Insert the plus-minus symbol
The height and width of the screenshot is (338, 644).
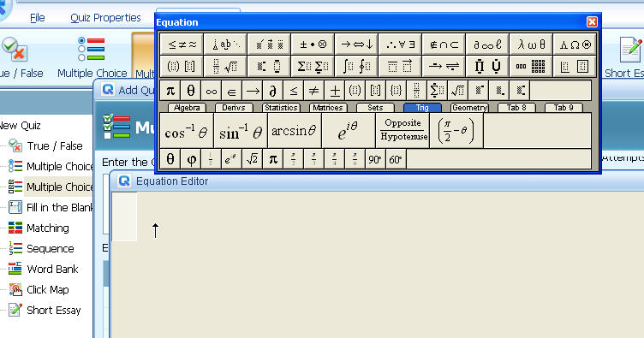(x=334, y=91)
